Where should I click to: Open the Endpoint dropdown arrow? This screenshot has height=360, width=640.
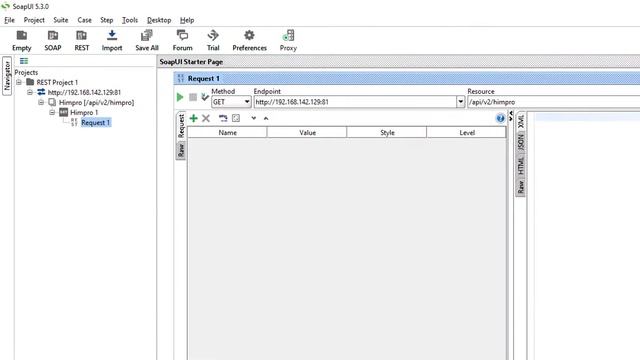tap(460, 102)
